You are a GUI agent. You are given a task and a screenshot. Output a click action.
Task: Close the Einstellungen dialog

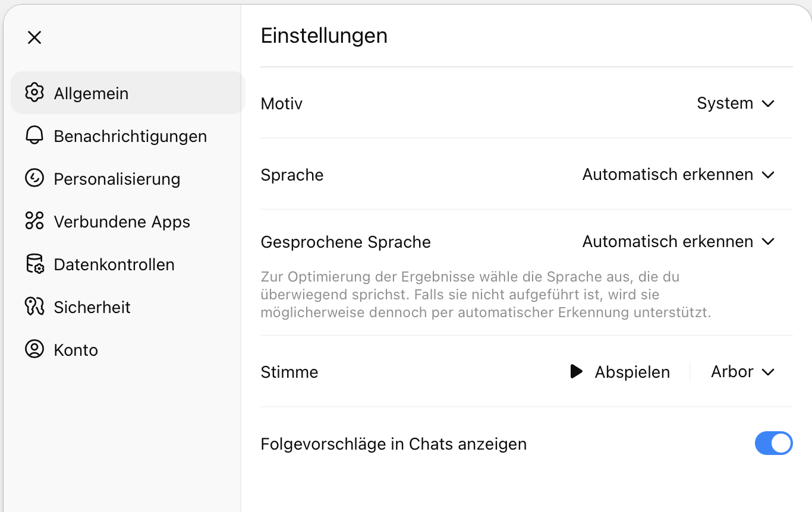coord(34,38)
